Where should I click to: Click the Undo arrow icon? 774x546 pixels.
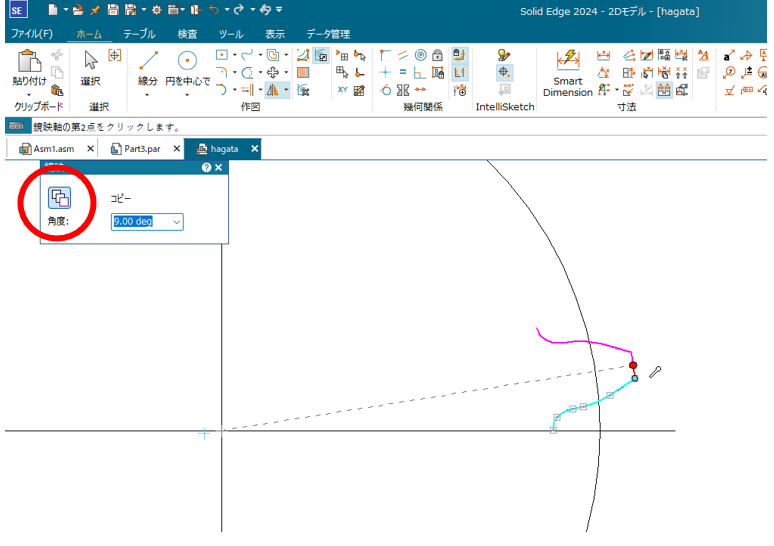(213, 10)
